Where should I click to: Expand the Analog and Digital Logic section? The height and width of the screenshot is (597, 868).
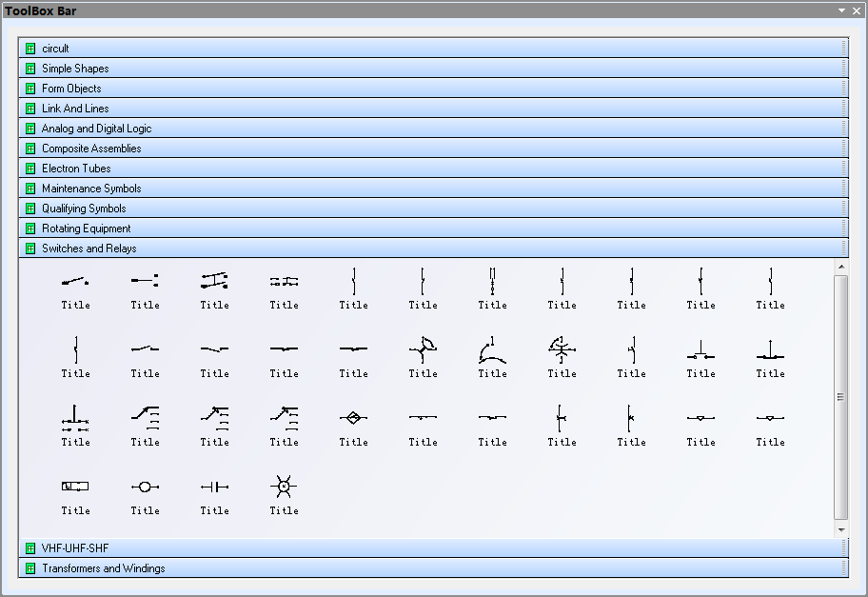pyautogui.click(x=96, y=129)
